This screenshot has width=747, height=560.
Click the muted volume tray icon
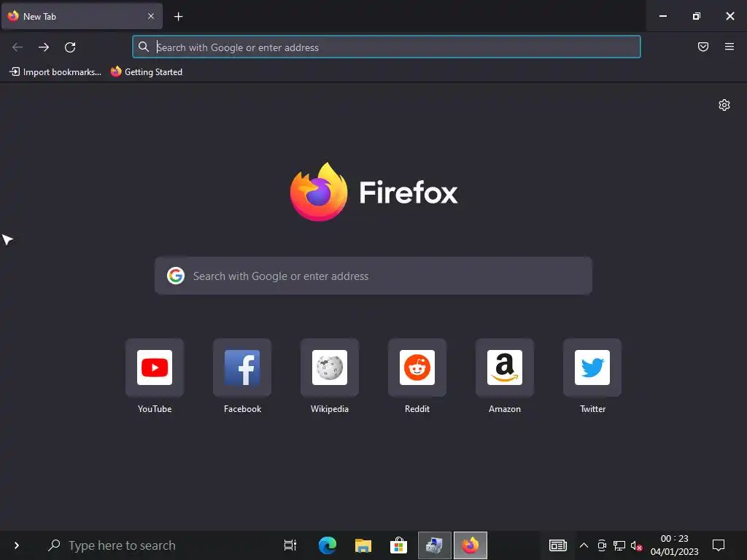point(636,545)
